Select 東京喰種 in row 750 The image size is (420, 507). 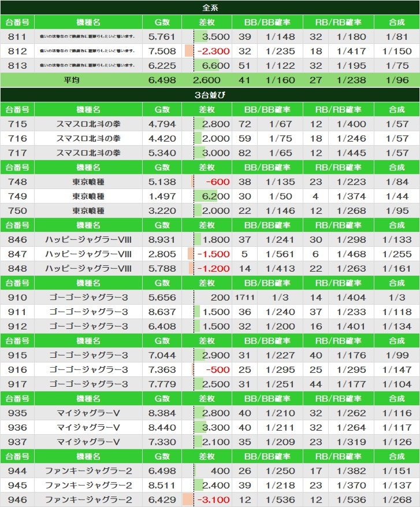point(88,211)
